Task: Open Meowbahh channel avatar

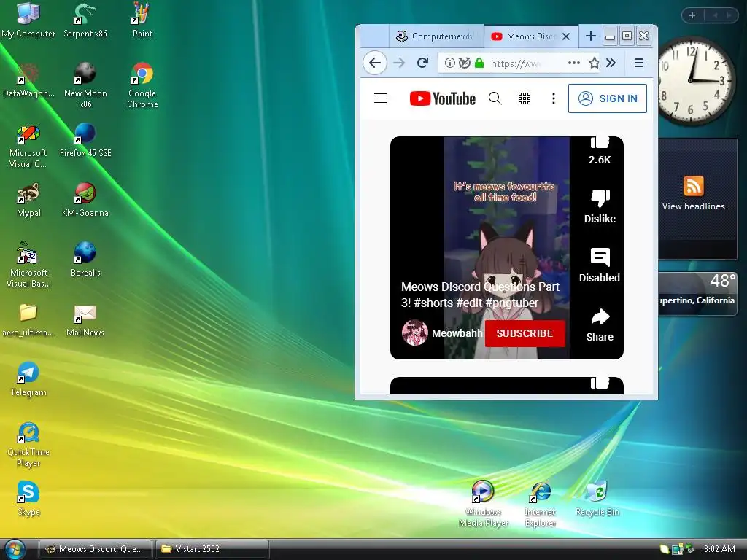Action: [x=415, y=332]
